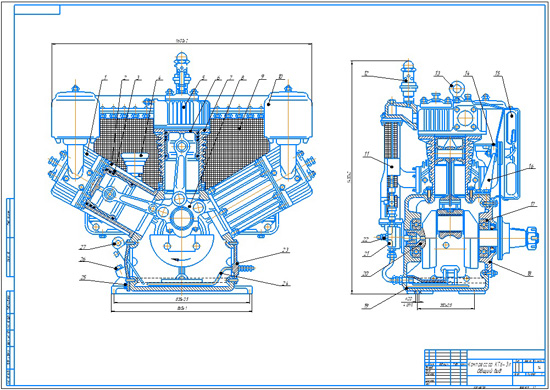Click the top overall width dimension text
Viewport: 550px width, 390px height.
point(182,41)
